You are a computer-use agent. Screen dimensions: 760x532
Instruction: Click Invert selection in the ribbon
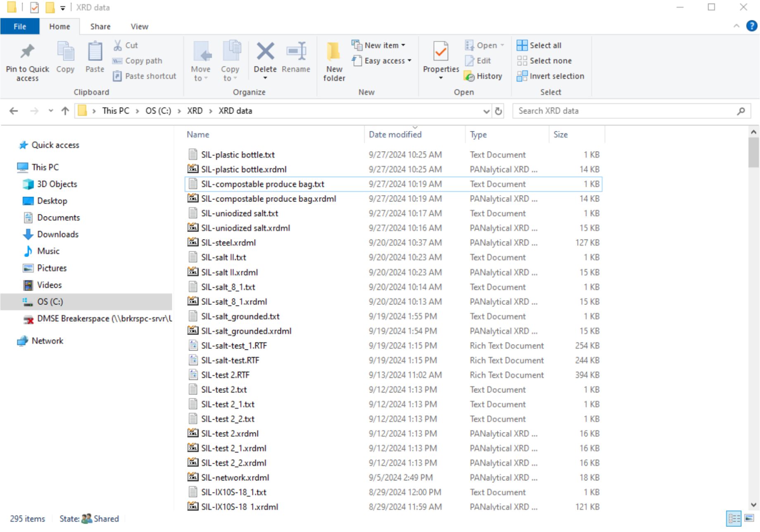pos(551,76)
